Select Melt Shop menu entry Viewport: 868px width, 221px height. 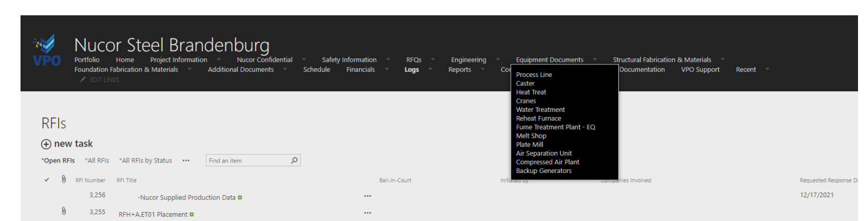point(531,136)
